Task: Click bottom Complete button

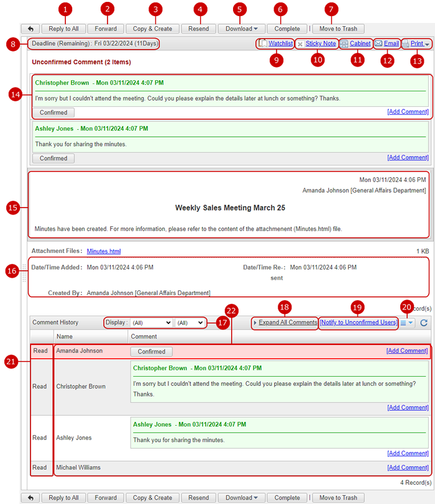Action: point(287,498)
